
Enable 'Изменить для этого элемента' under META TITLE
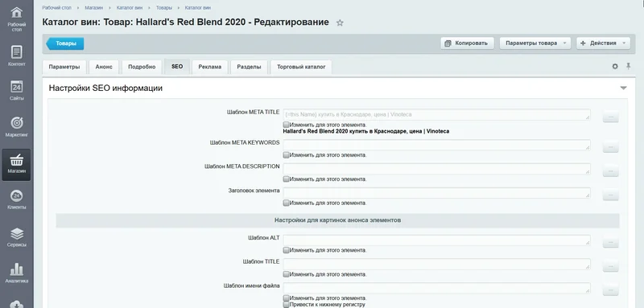(287, 125)
